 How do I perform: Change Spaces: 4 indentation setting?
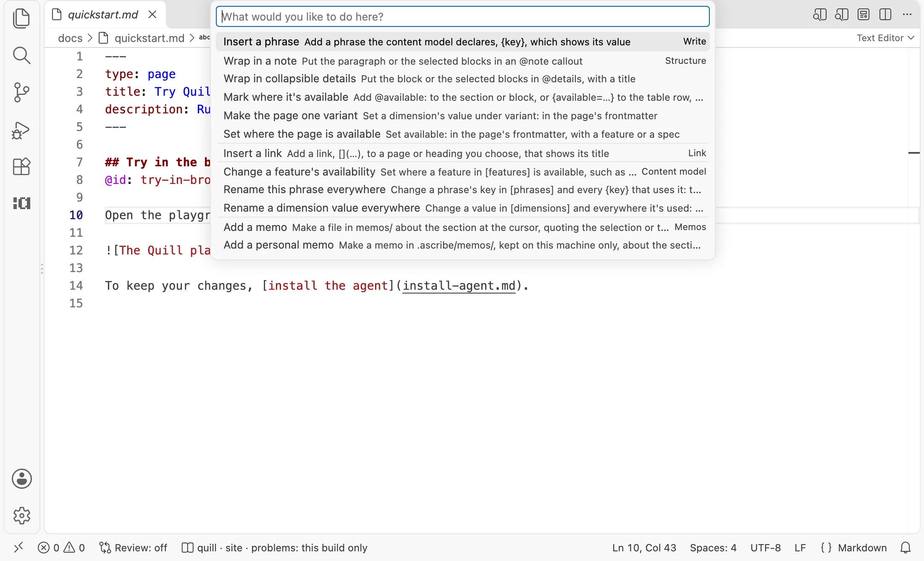tap(713, 548)
